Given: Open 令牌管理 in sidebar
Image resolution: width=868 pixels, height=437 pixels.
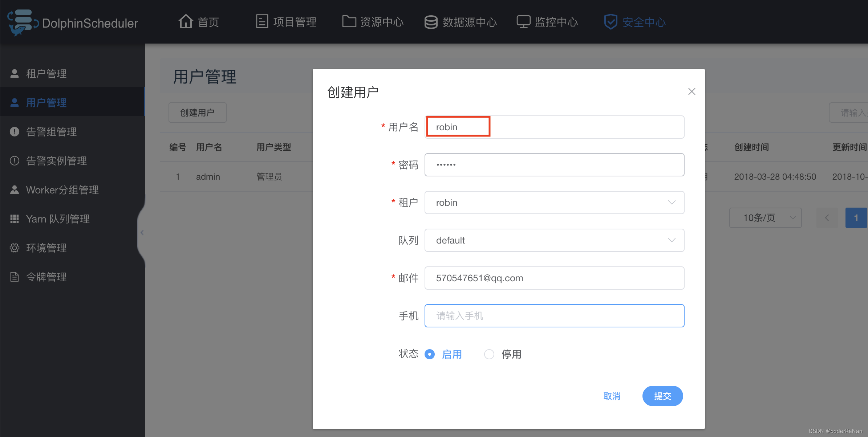Looking at the screenshot, I should tap(73, 277).
